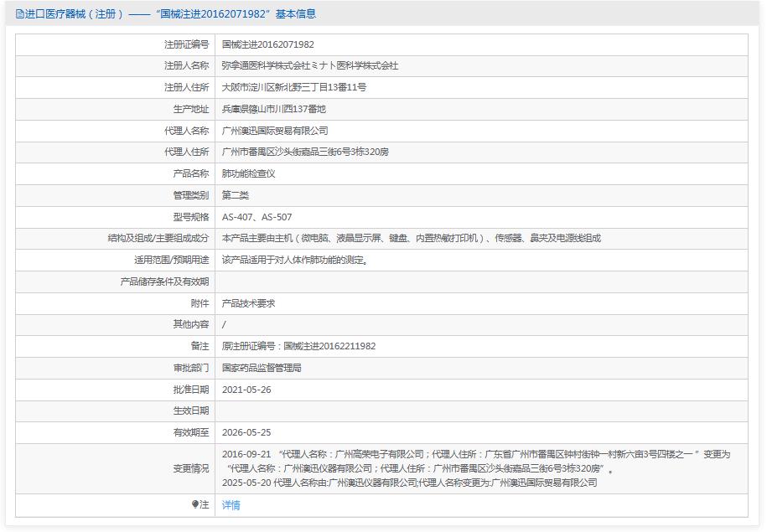Click the management category 第二类 value
The height and width of the screenshot is (532, 767).
coord(236,195)
